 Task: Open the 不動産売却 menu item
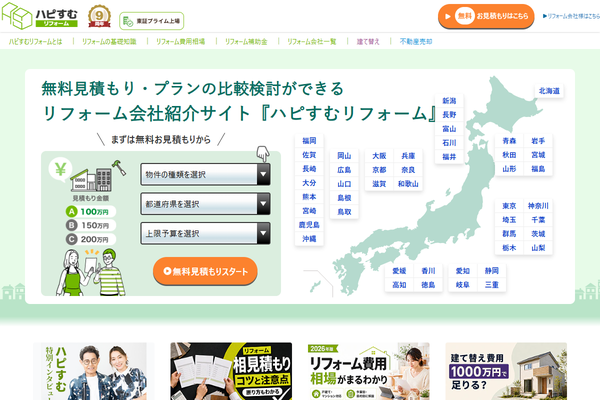416,41
